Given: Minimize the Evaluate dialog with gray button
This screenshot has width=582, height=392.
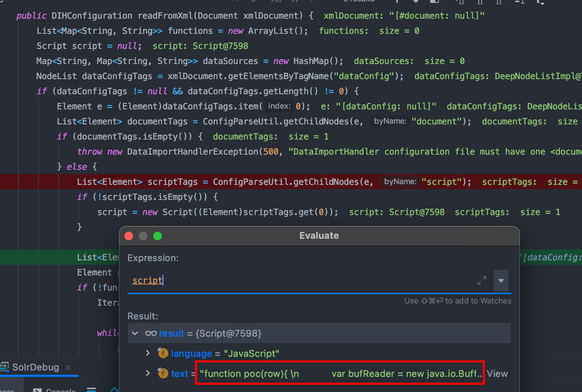Looking at the screenshot, I should point(143,236).
